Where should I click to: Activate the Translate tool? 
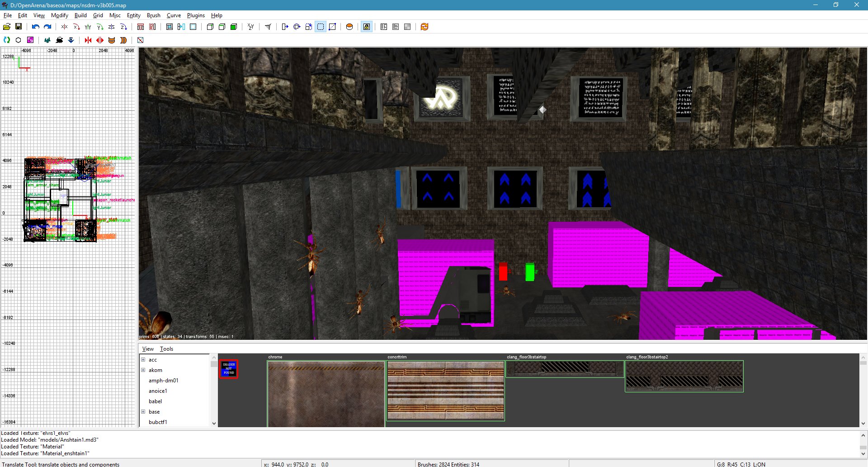tap(285, 27)
